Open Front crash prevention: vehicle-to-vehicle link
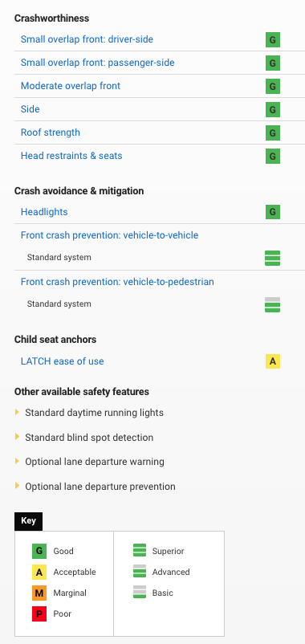305x644 pixels. point(109,235)
